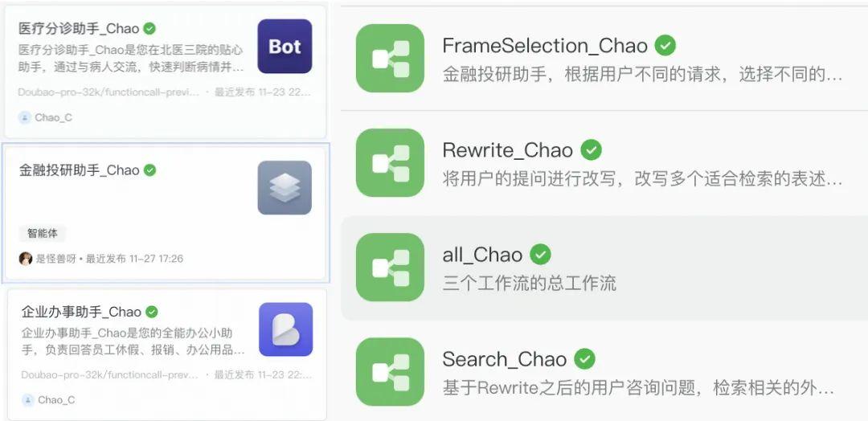Viewport: 868px width, 421px height.
Task: Click the purple B logo bot icon
Action: 285,329
